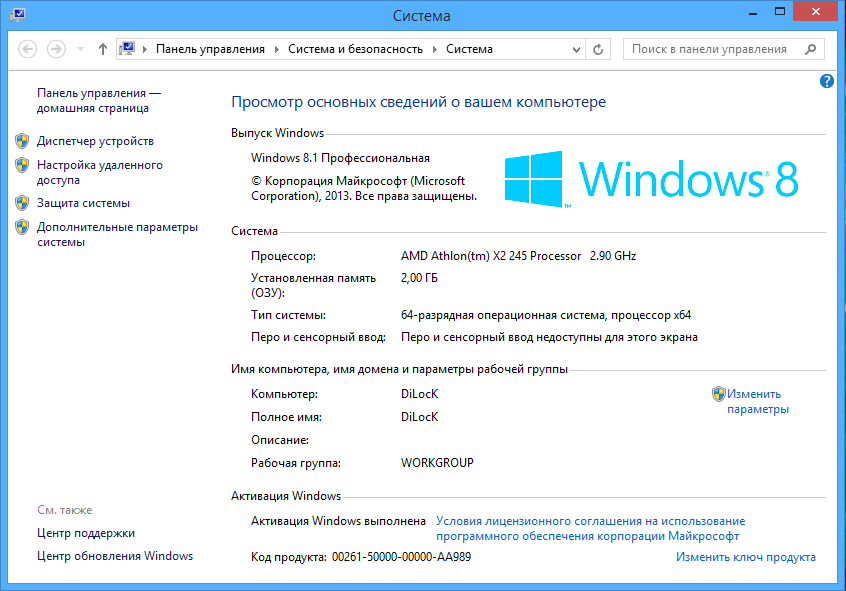
Task: Open 'Центр обновления Windows' link
Action: click(x=115, y=556)
